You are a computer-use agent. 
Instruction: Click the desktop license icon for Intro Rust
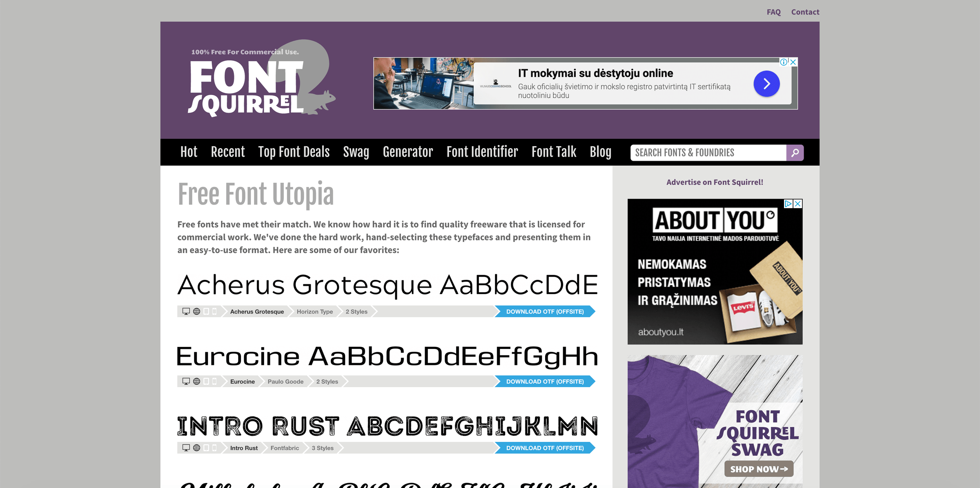186,448
